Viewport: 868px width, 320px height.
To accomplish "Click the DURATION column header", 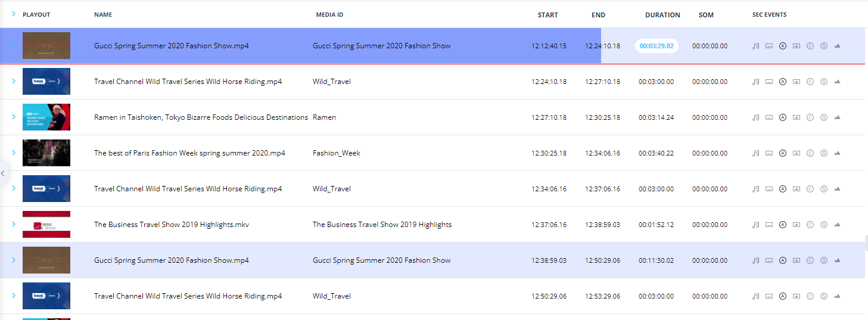I will (662, 15).
